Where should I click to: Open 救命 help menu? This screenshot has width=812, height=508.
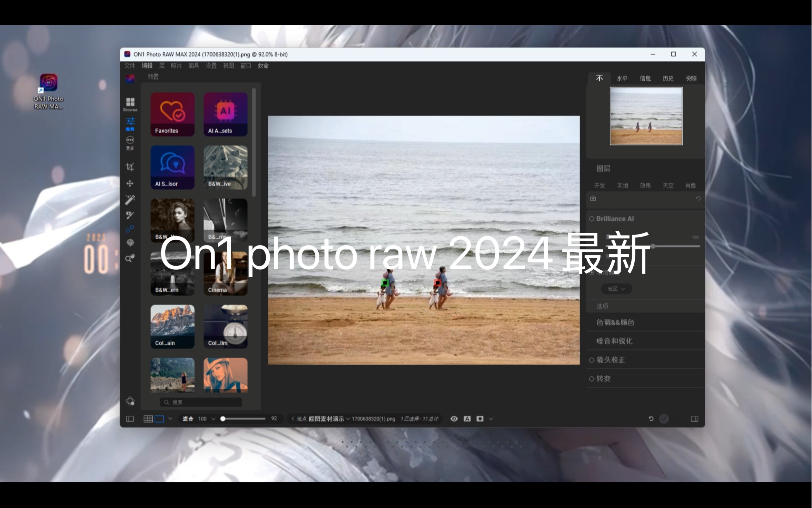click(x=263, y=65)
